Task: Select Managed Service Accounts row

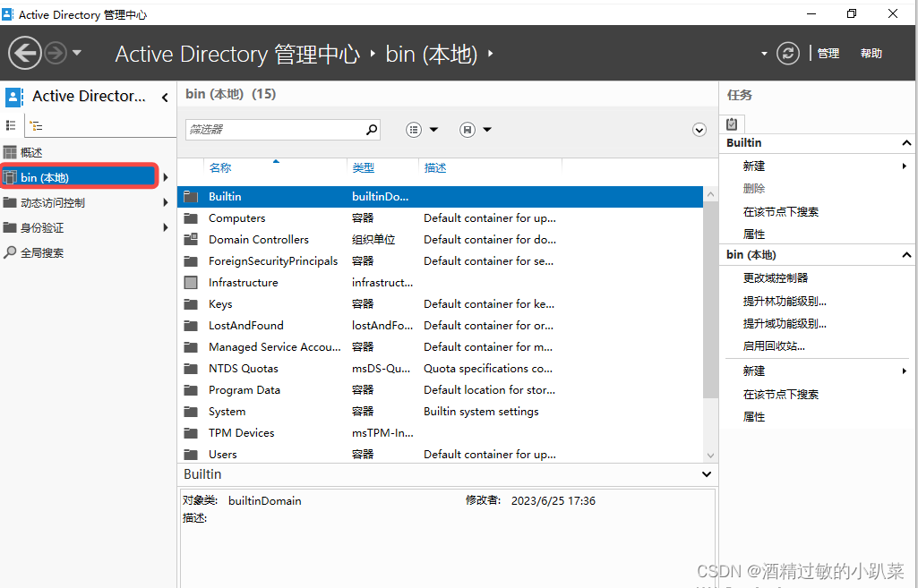Action: pyautogui.click(x=440, y=347)
